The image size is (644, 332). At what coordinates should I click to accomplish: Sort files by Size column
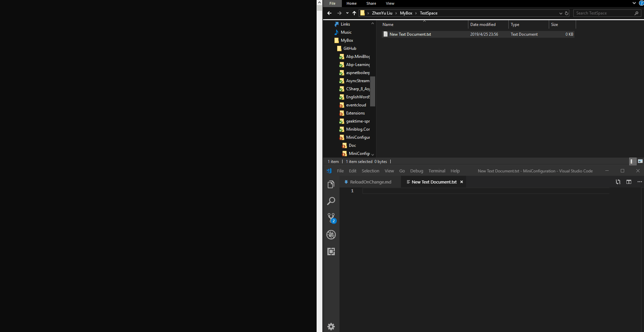562,25
